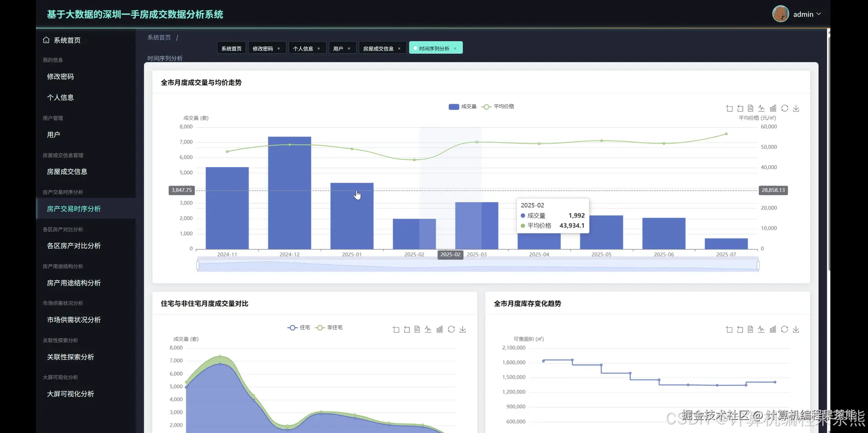Open 个人信息 in the sidebar

86,98
